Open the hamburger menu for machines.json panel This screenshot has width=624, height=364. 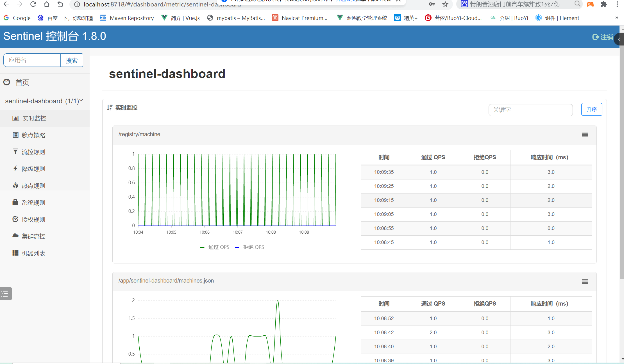[585, 282]
